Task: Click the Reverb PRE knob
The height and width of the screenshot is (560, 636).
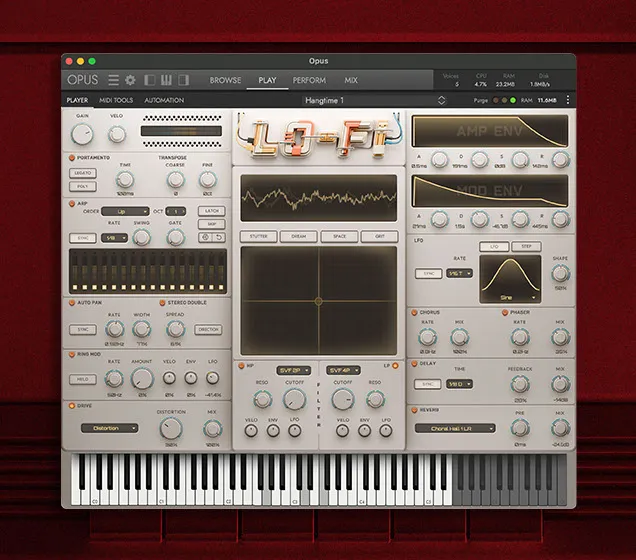Action: click(x=520, y=428)
